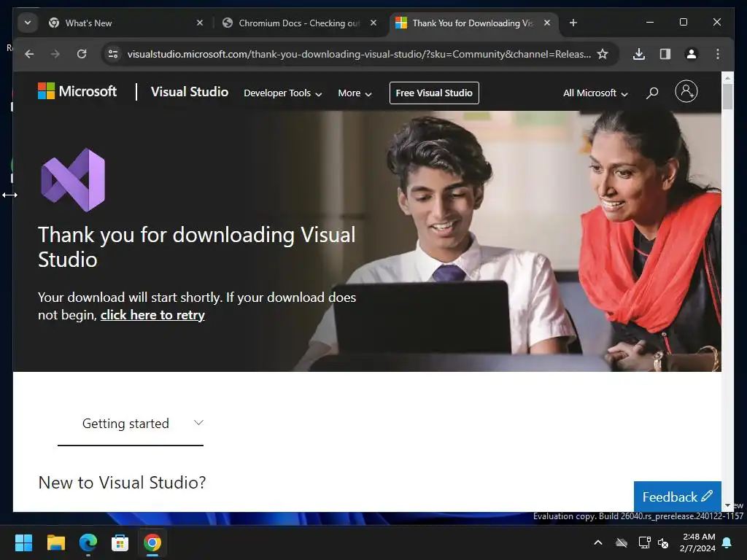Click the address bar URL
Screen dimensions: 747x560
[359, 54]
